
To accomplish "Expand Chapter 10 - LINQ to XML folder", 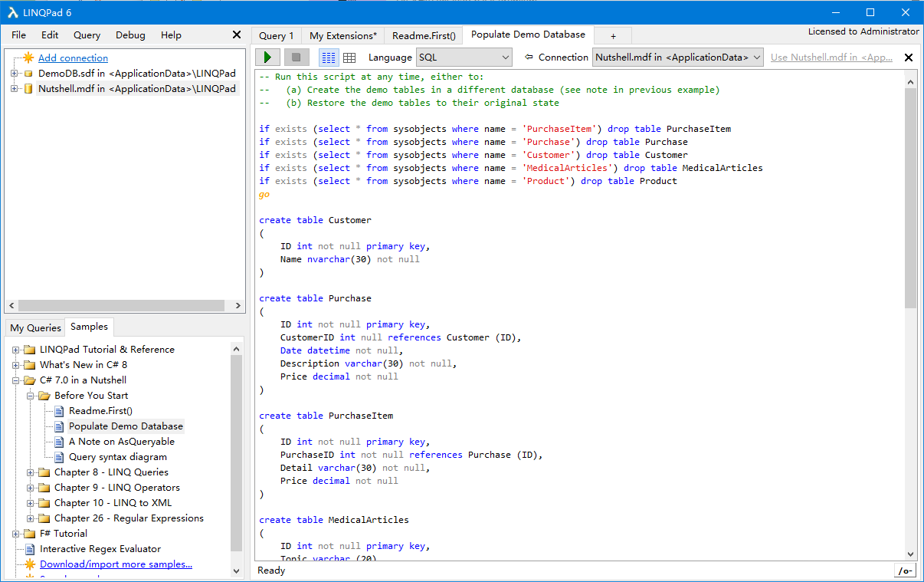I will [31, 503].
